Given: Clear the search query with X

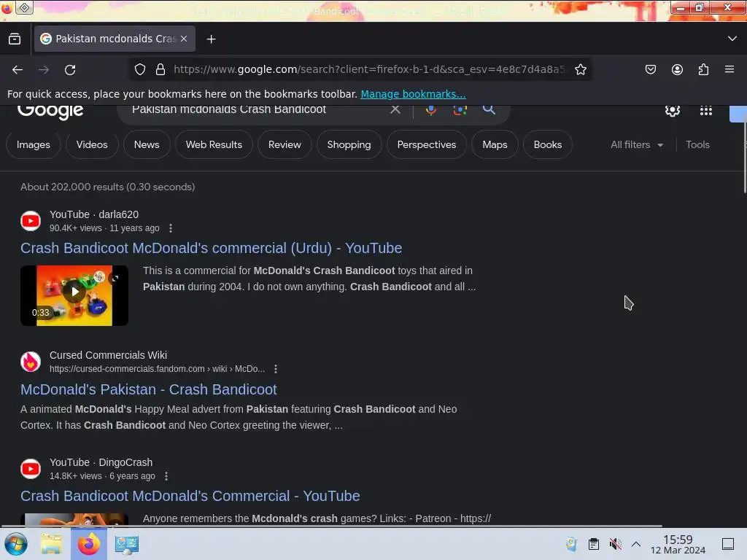Looking at the screenshot, I should point(395,109).
